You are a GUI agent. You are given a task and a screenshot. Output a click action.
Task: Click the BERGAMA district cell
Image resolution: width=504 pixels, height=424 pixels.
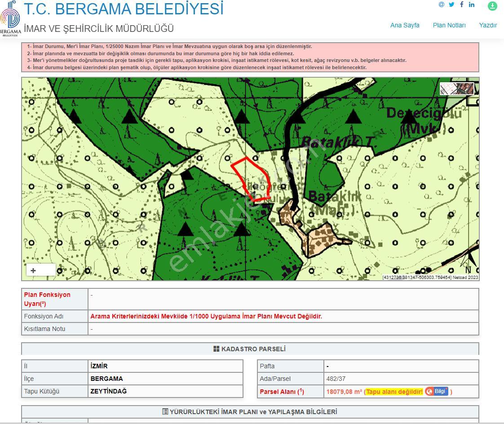tap(165, 379)
